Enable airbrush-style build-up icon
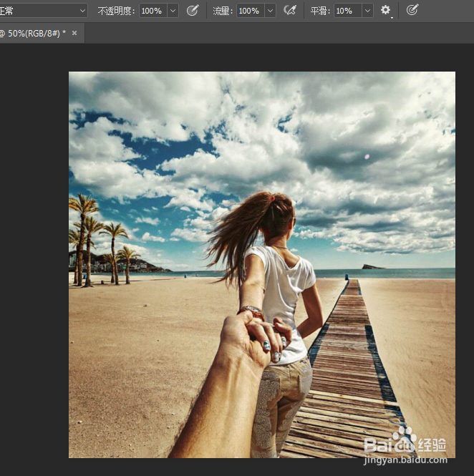Screen dimensions: 474x476 click(x=290, y=10)
